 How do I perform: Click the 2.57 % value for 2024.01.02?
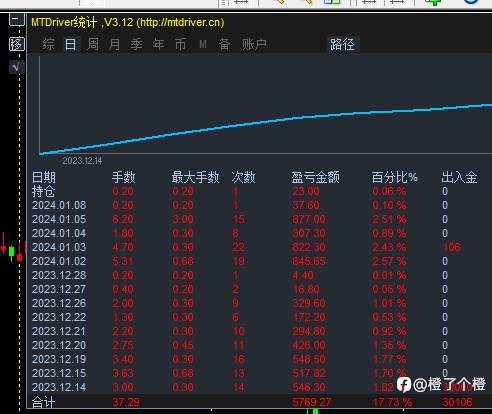[x=389, y=261]
